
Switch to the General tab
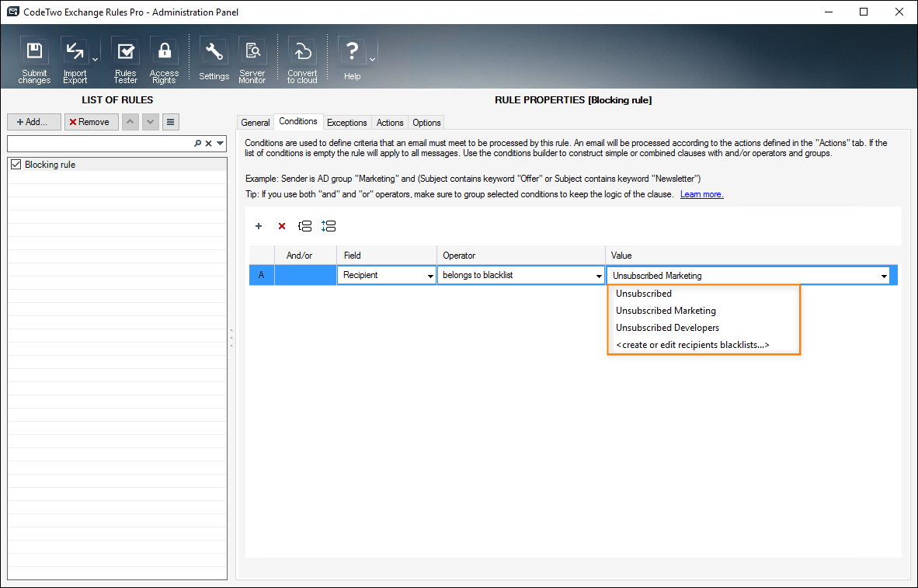click(256, 123)
